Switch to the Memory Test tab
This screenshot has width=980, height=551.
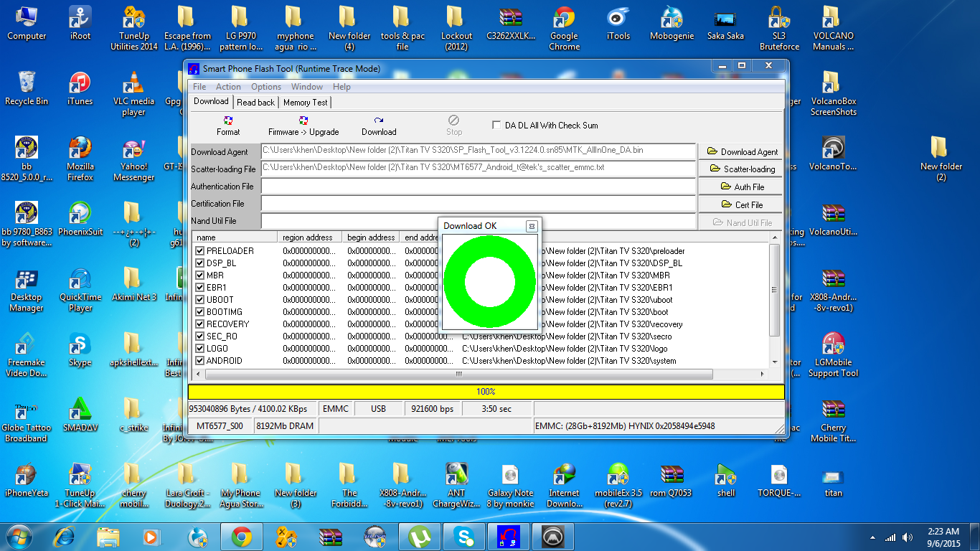click(x=305, y=103)
